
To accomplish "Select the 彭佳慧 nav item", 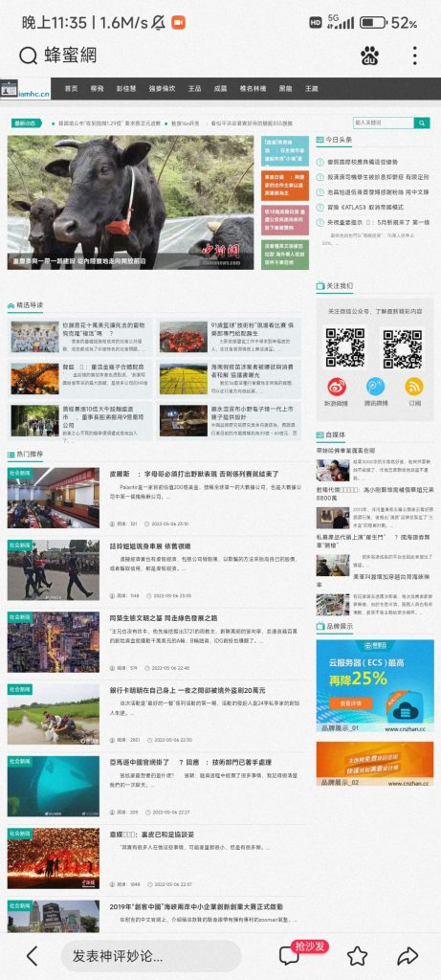I will [x=126, y=89].
